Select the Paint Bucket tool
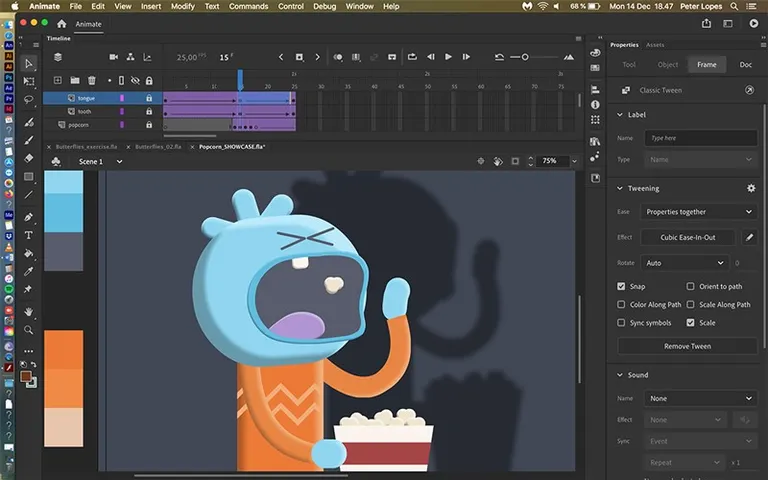Viewport: 768px width, 480px height. [x=28, y=253]
